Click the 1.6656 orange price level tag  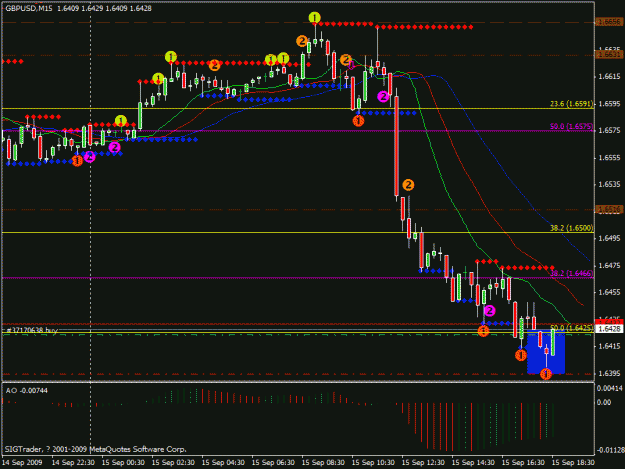pyautogui.click(x=609, y=22)
